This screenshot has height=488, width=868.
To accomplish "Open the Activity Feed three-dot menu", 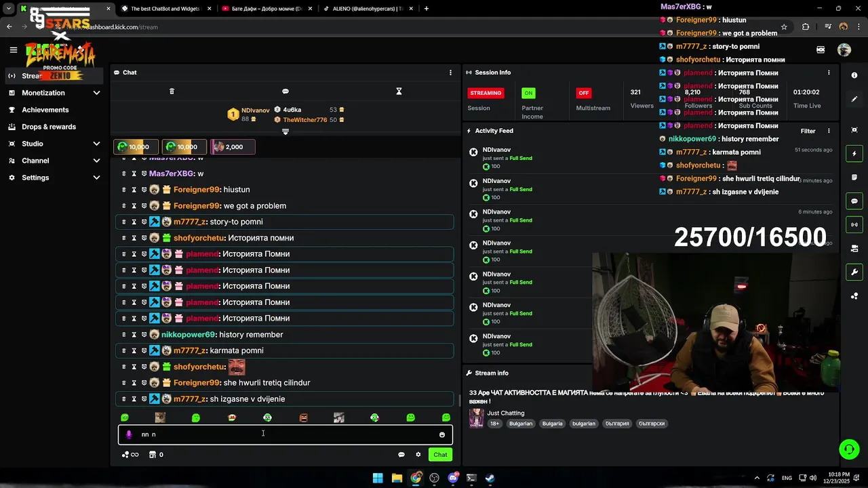I will click(829, 131).
